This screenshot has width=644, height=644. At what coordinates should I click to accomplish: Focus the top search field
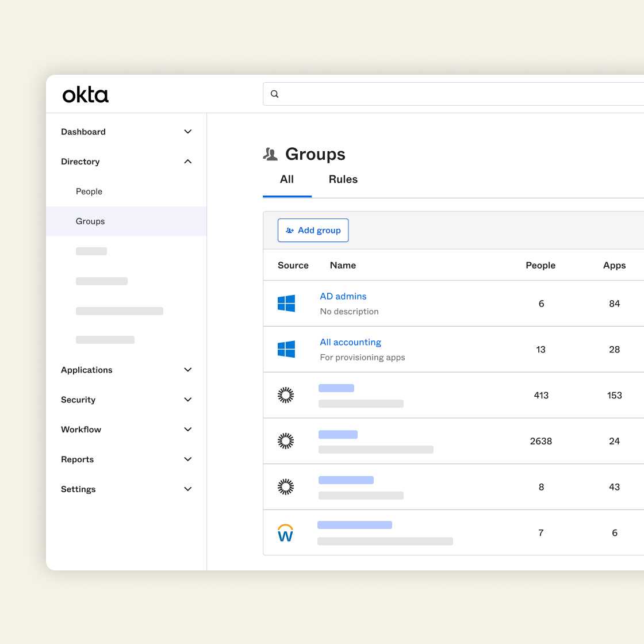click(x=460, y=94)
